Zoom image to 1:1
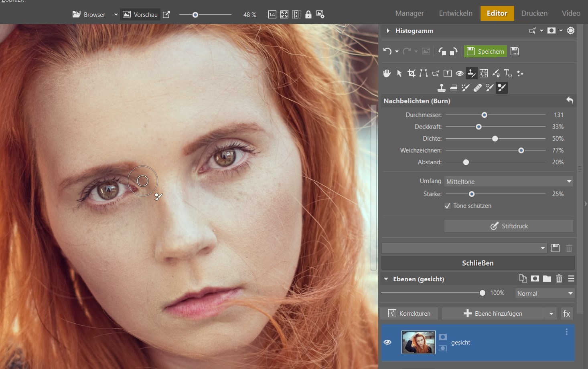 coord(272,15)
